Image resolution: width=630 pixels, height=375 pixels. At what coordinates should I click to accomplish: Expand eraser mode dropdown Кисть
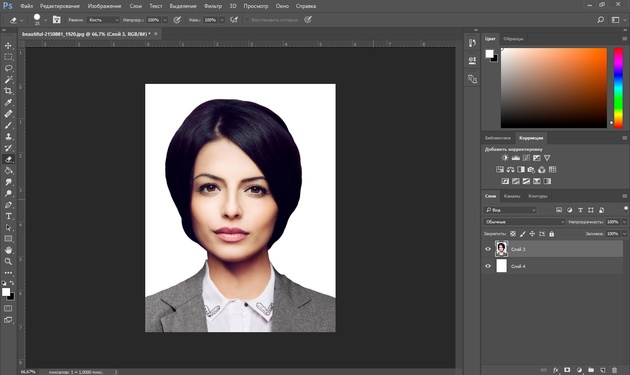(103, 20)
